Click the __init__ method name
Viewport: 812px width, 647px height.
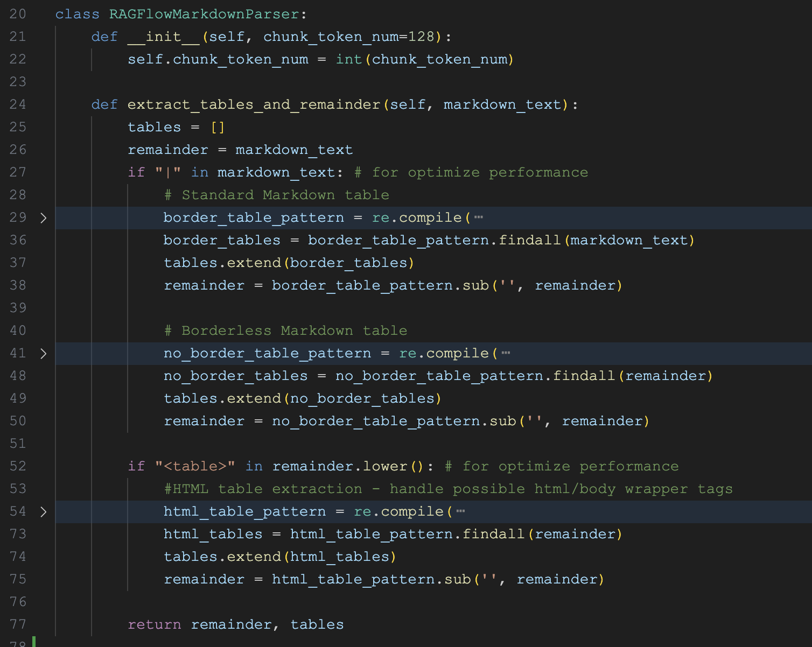164,37
